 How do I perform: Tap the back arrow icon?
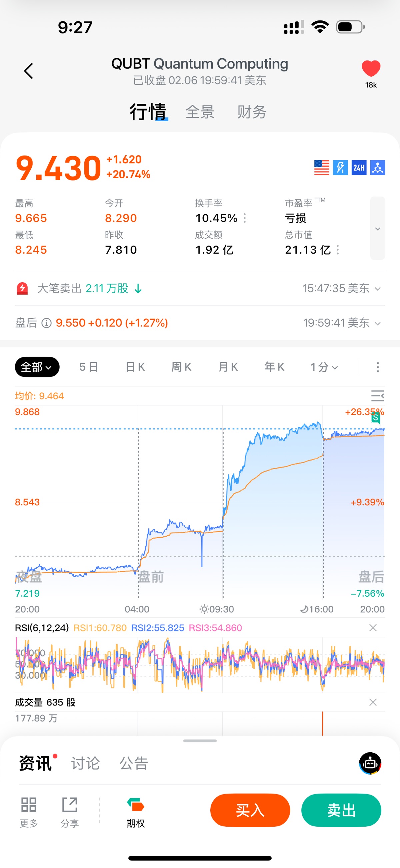tap(29, 71)
